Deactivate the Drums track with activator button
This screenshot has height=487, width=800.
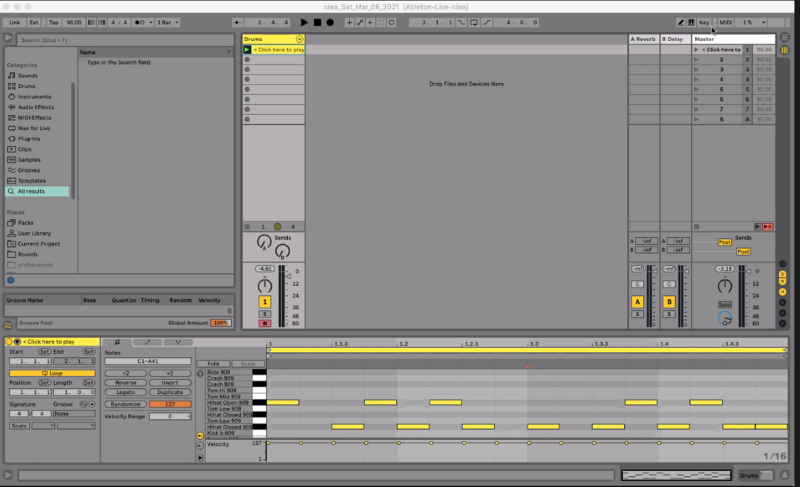265,301
